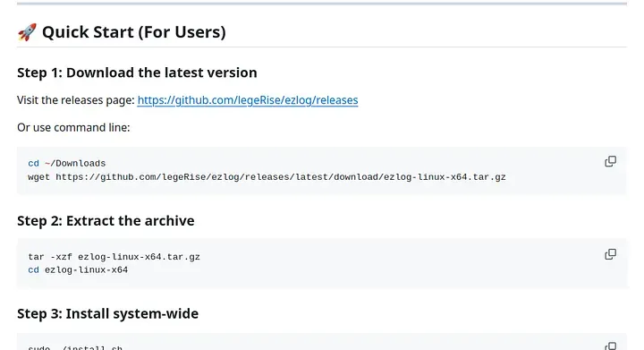Click the 'Or use command line:' text
Image resolution: width=644 pixels, height=350 pixels.
coord(73,128)
